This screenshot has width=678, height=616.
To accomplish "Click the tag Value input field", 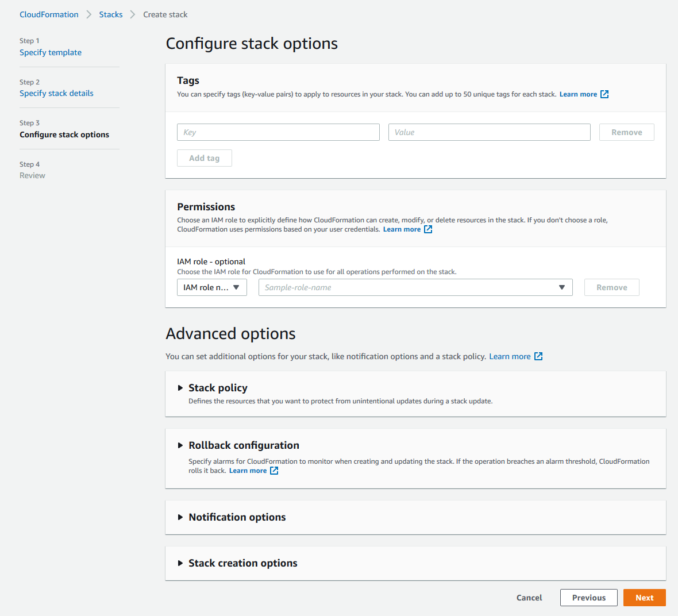I will (x=490, y=132).
